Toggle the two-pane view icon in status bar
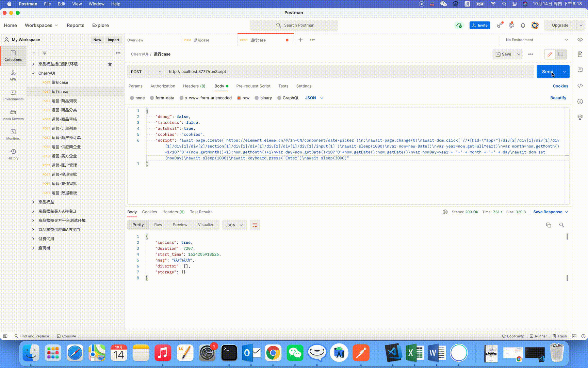The width and height of the screenshot is (588, 368). 574,336
